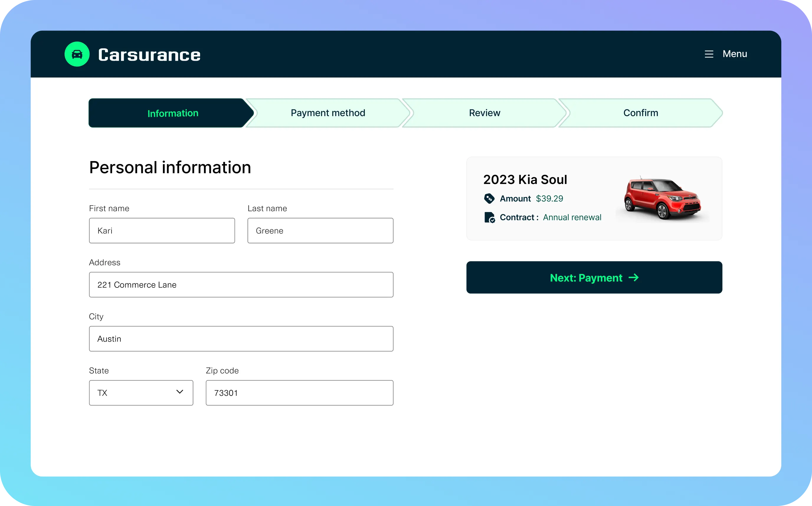Click the green Carsurance car logo icon
The width and height of the screenshot is (812, 506).
pos(77,54)
